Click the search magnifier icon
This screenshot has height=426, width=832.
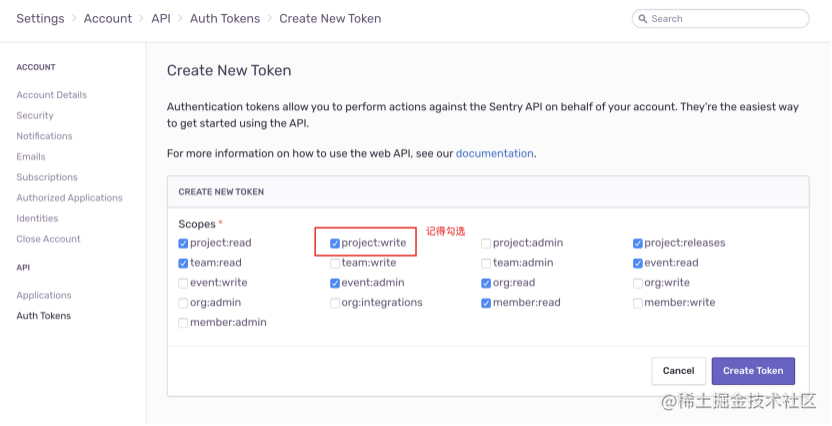[643, 19]
